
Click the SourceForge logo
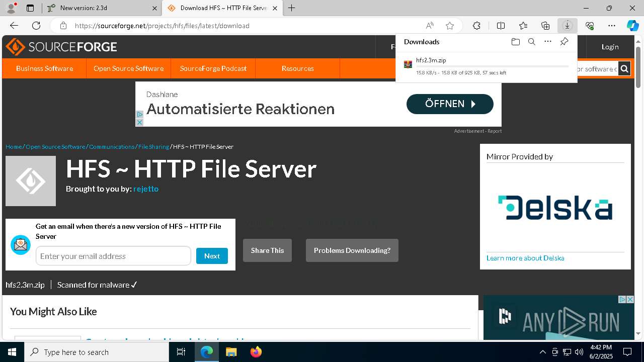click(61, 47)
